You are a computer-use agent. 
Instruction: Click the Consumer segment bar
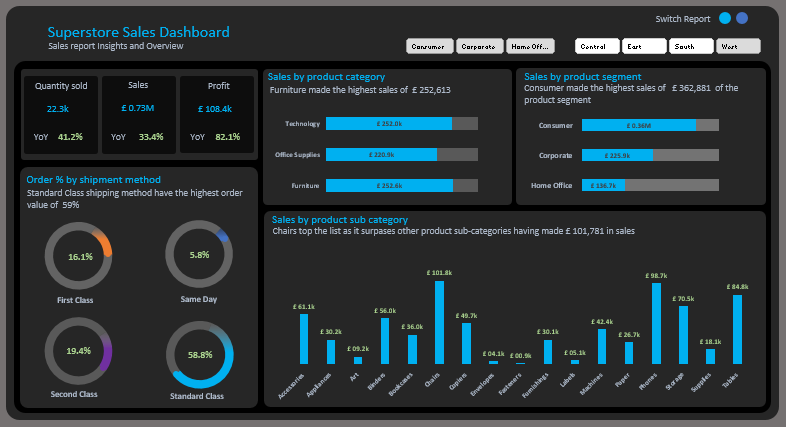click(x=639, y=125)
